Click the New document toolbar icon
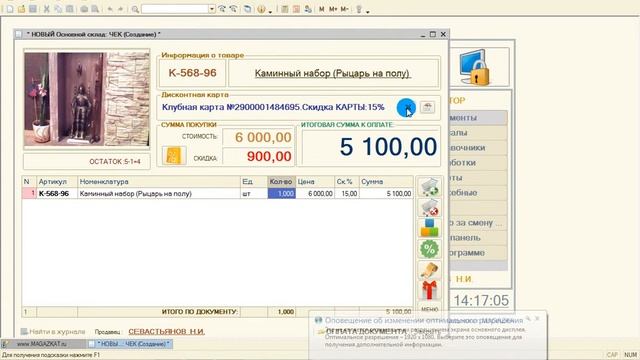Viewport: 640px width, 360px height. coord(10,9)
